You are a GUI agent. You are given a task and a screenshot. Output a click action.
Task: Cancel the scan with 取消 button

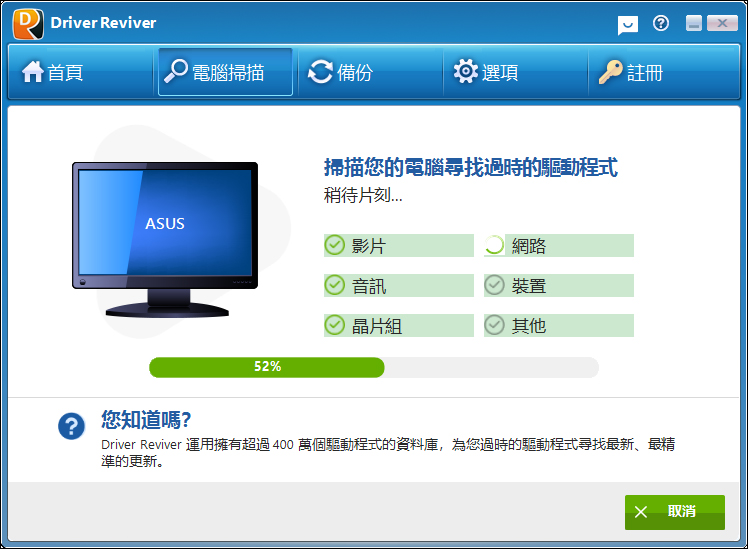tap(675, 512)
